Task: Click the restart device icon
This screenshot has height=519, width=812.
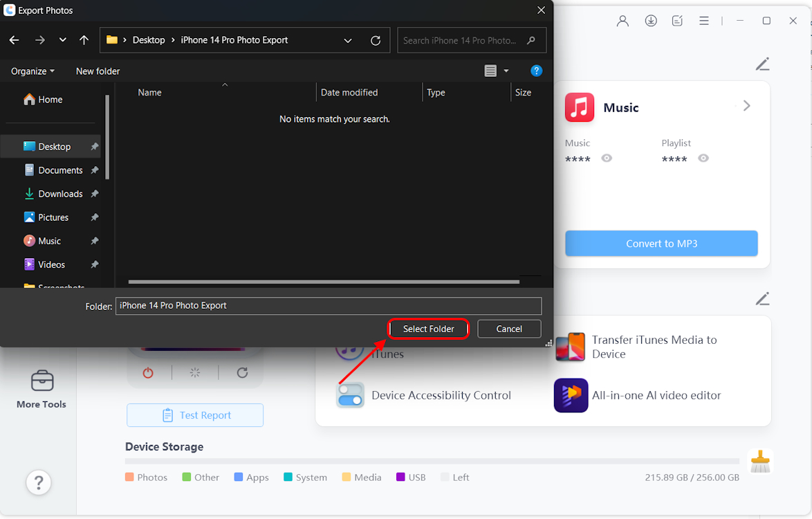Action: [x=242, y=372]
